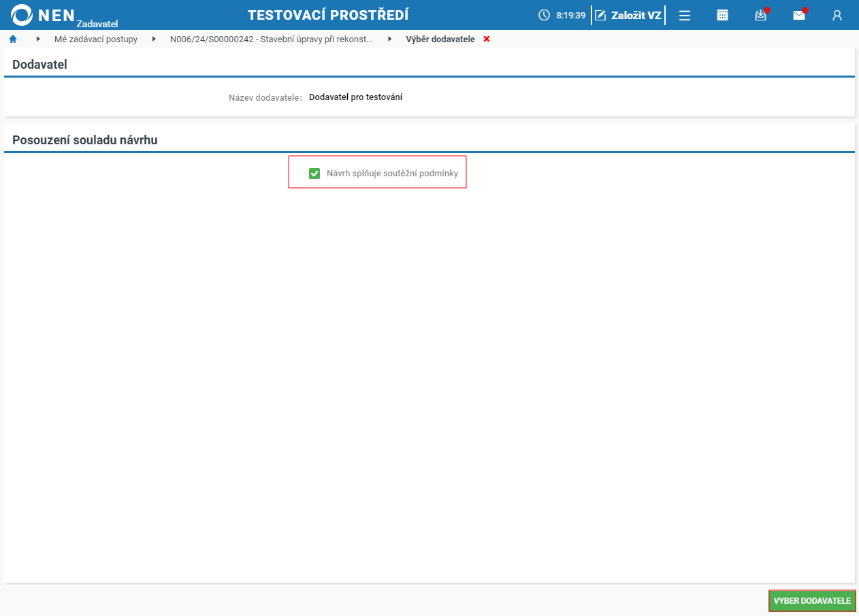Click the Název dodavatele label

point(265,97)
